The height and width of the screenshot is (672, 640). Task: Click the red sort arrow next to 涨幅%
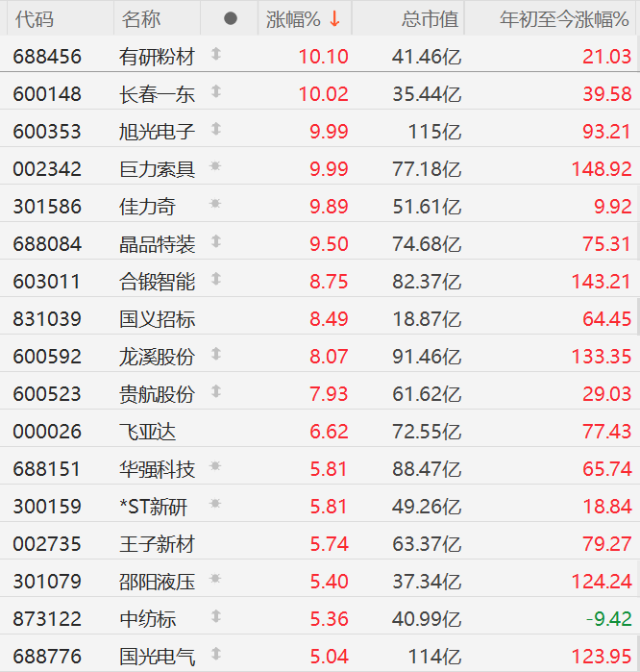tap(335, 19)
